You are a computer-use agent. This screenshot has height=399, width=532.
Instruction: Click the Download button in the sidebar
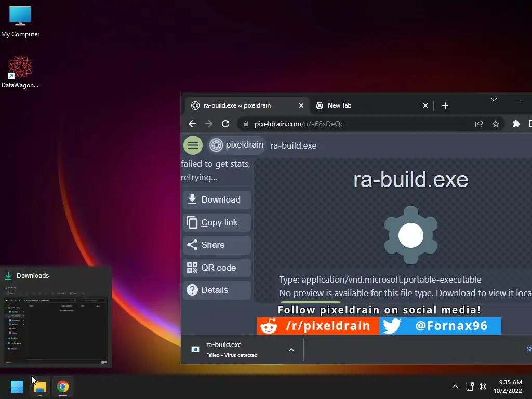[x=217, y=199]
